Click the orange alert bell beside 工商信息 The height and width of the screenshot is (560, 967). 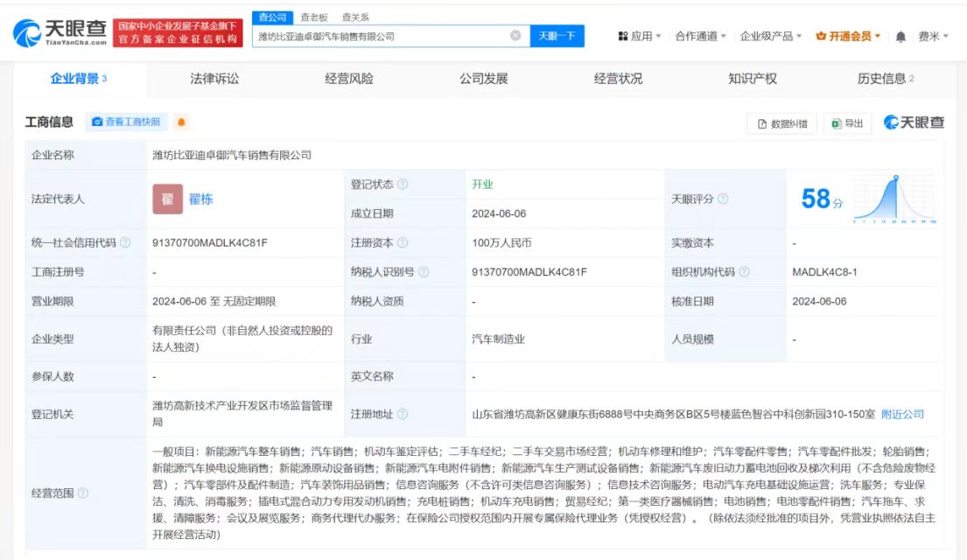point(181,122)
